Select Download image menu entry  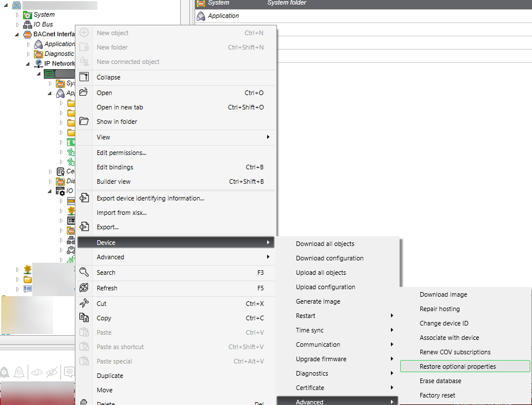[465, 294]
